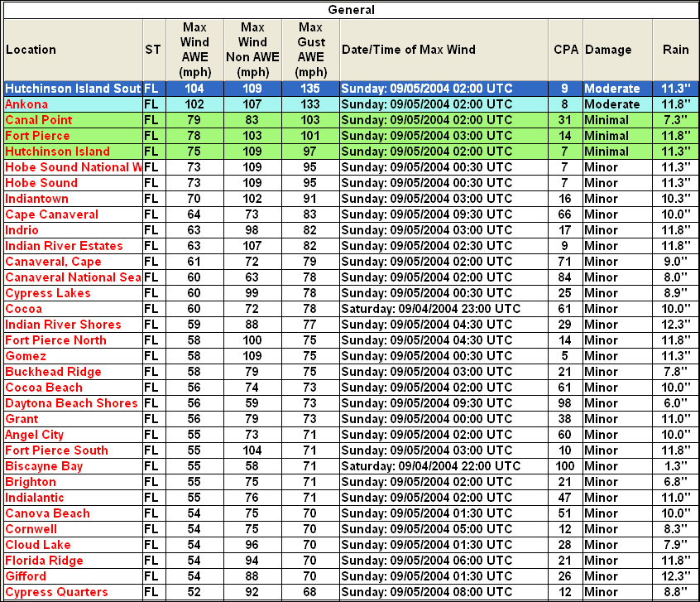Sort by the CPA column header

[x=566, y=50]
